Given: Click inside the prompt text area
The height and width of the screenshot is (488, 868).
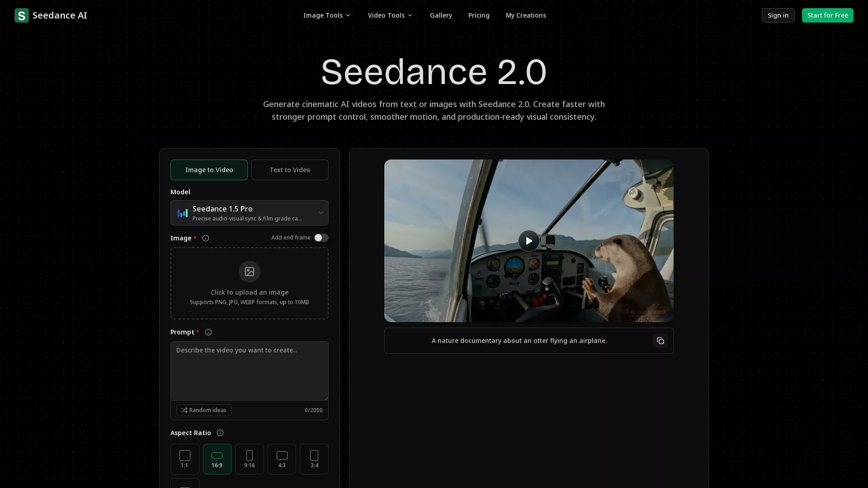Looking at the screenshot, I should point(249,371).
